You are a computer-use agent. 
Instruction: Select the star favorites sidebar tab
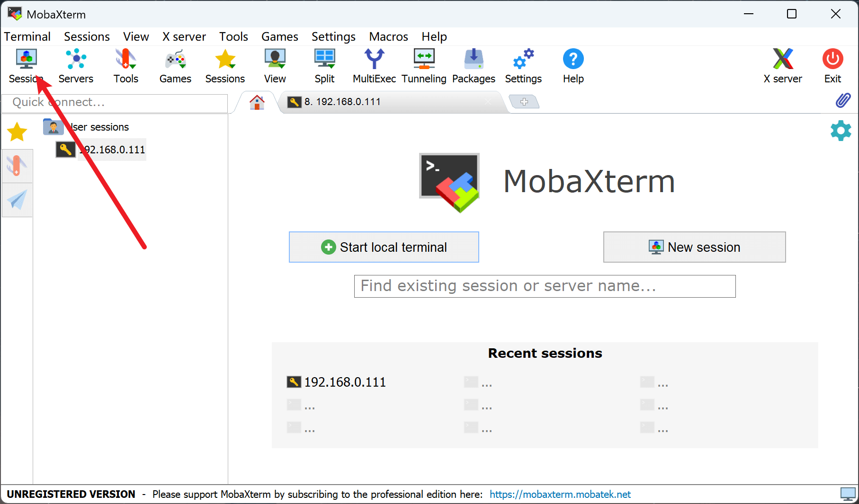(17, 132)
